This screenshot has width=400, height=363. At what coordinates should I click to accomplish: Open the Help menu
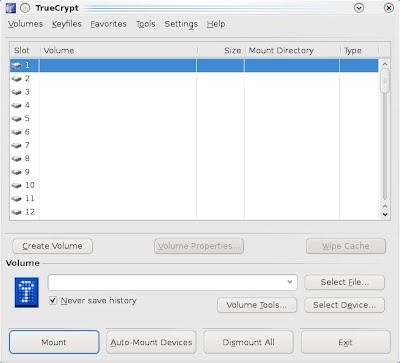point(216,24)
